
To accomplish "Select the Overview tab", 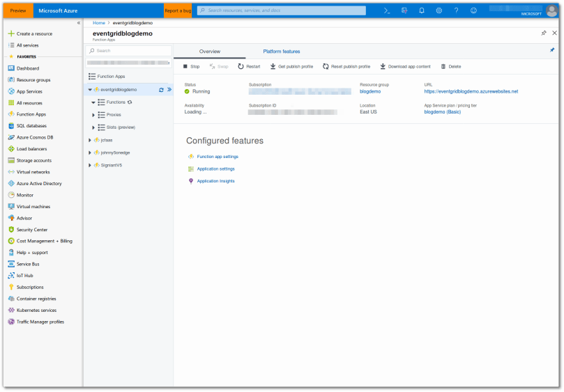I will coord(209,52).
